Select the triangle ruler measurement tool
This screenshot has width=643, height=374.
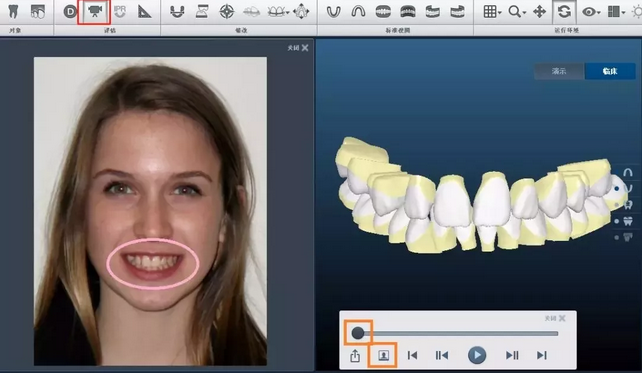click(144, 12)
